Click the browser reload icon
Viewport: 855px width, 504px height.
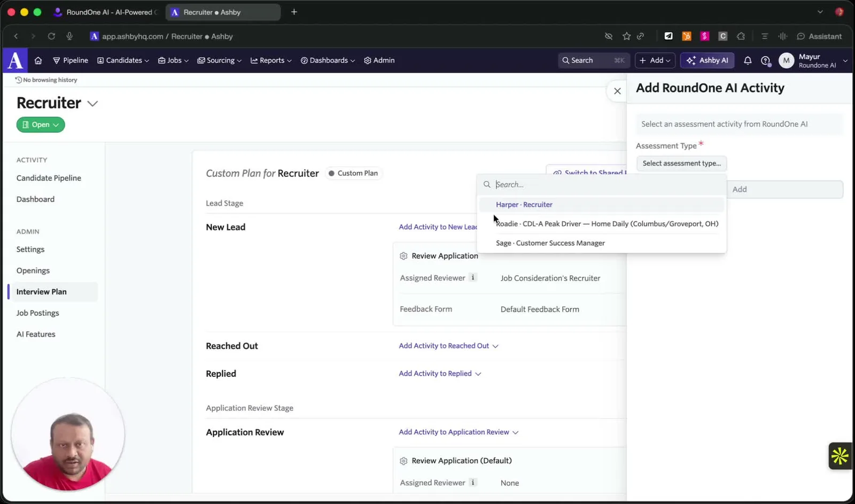[x=51, y=36]
